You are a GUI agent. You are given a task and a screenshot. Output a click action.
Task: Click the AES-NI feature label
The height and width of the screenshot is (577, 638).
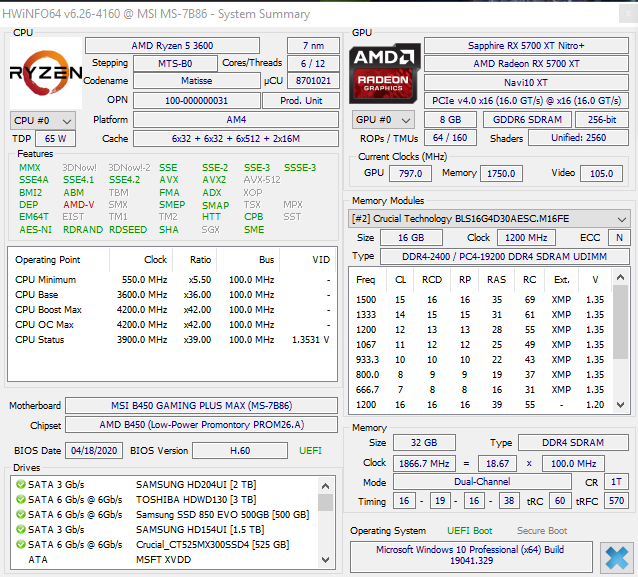pyautogui.click(x=35, y=229)
